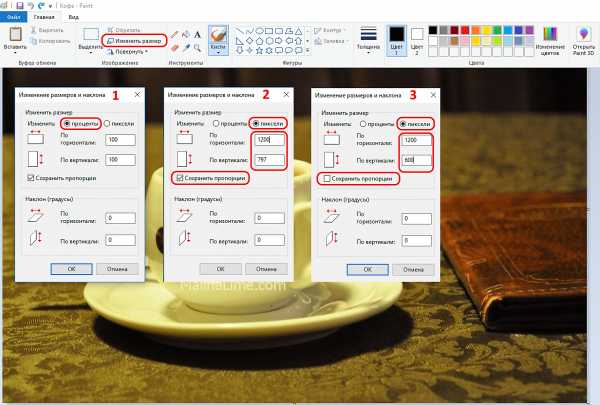The image size is (600, 405).
Task: Choose the oval shape
Action: click(259, 31)
